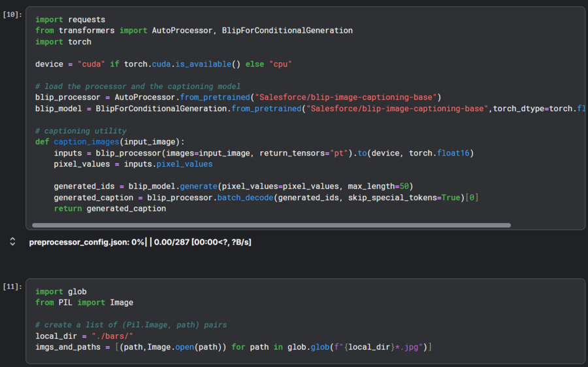The width and height of the screenshot is (588, 367).
Task: Click the '# captioning utility' comment
Action: pyautogui.click(x=81, y=131)
